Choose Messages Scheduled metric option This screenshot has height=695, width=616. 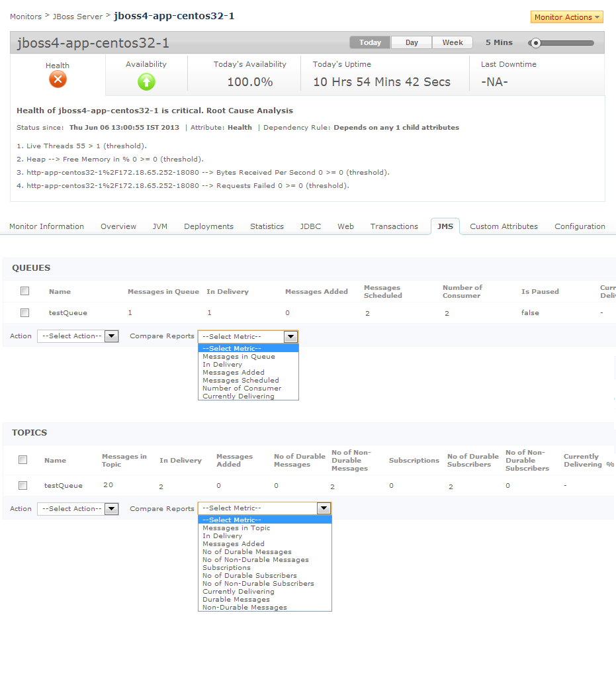pyautogui.click(x=248, y=381)
